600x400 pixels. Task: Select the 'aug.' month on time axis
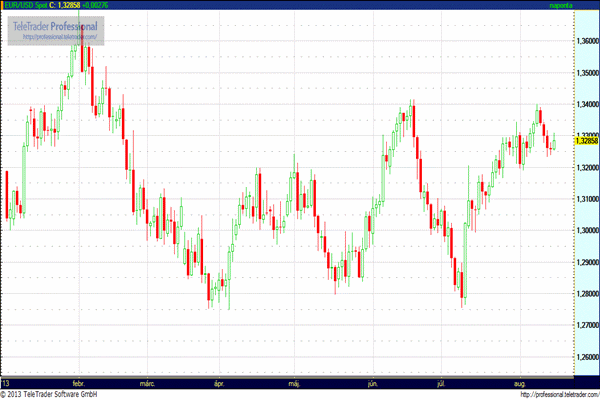[520, 383]
